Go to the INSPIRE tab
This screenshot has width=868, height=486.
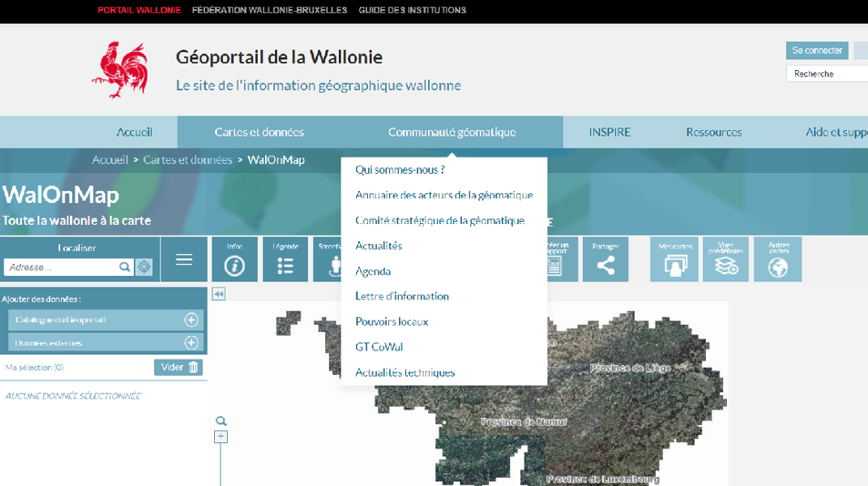click(x=609, y=132)
